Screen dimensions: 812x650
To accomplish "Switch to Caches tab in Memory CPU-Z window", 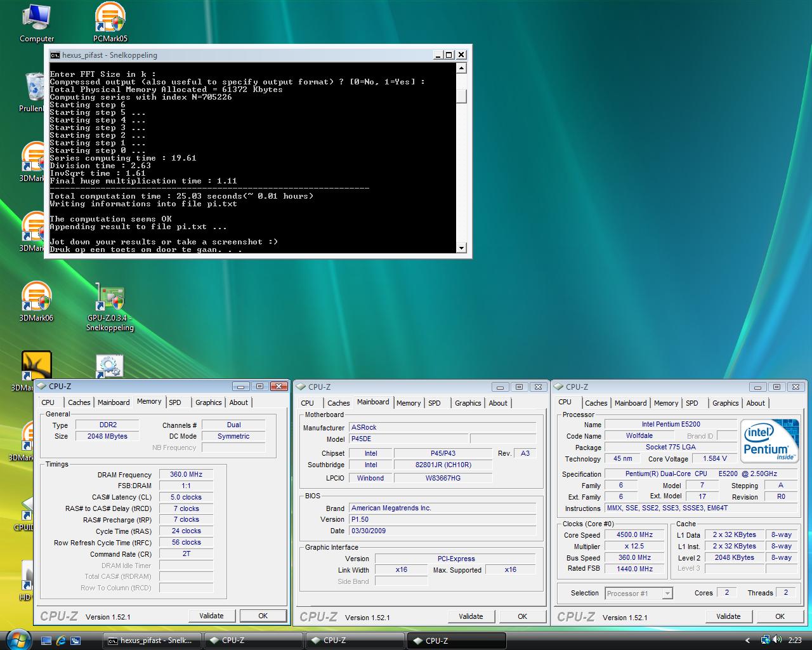I will (79, 402).
